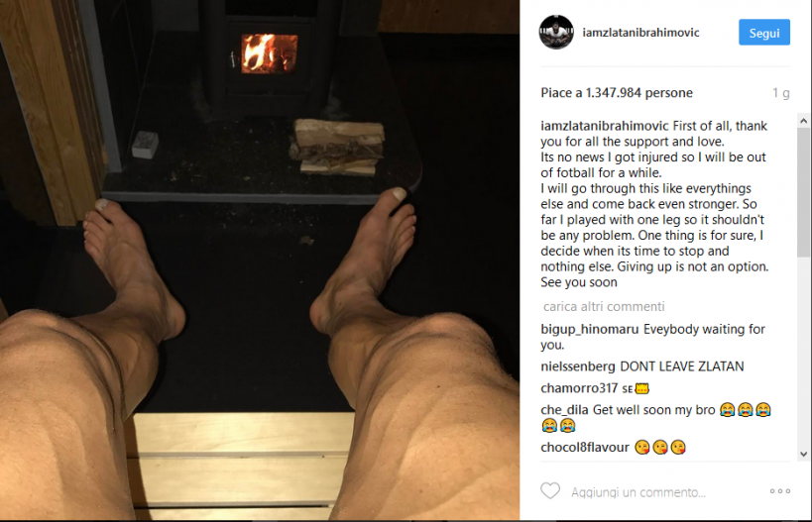Open commenter chamorro317's profile
The width and height of the screenshot is (812, 522).
point(579,388)
